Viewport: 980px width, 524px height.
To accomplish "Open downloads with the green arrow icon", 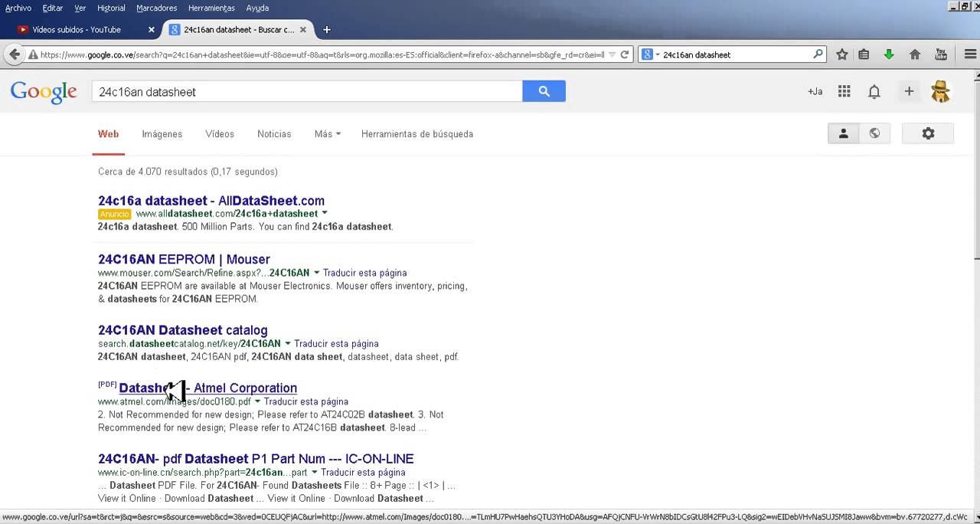I will [889, 54].
